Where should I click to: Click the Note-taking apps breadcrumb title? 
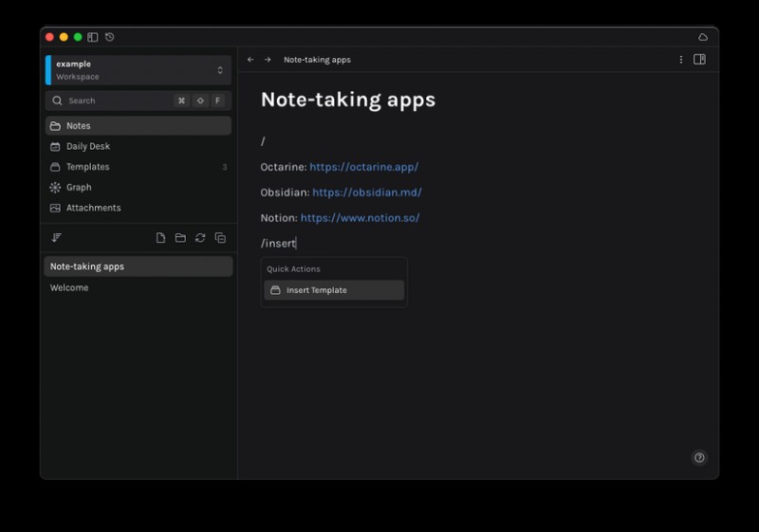tap(317, 60)
